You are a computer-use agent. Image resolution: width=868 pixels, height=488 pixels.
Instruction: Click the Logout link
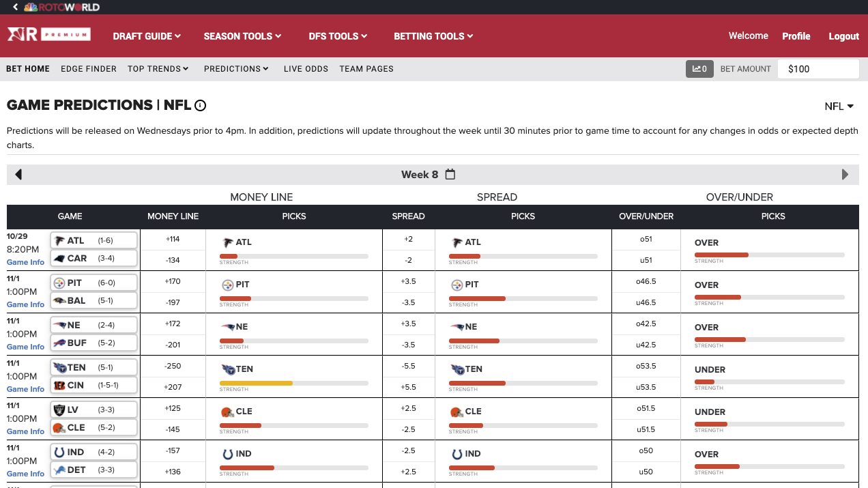843,36
